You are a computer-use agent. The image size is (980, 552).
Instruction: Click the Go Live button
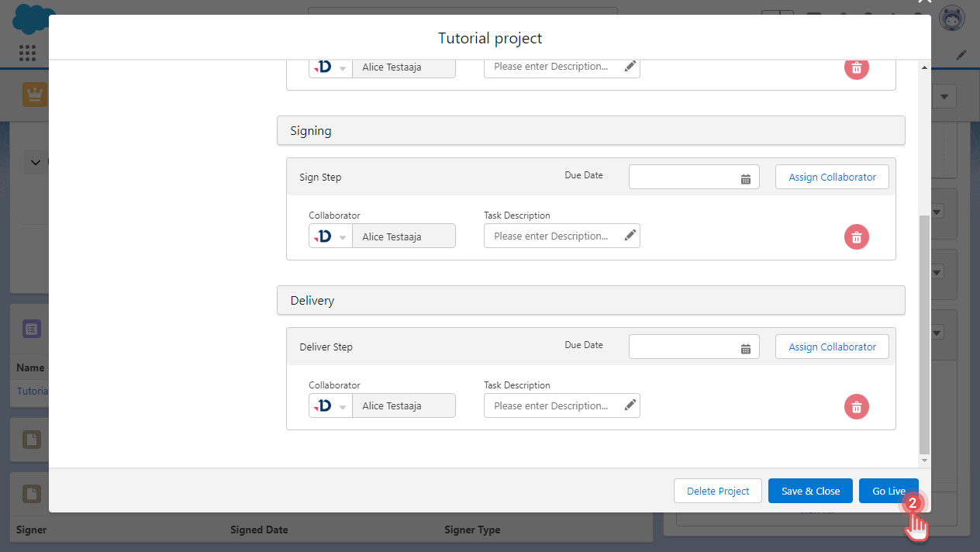[x=889, y=491]
